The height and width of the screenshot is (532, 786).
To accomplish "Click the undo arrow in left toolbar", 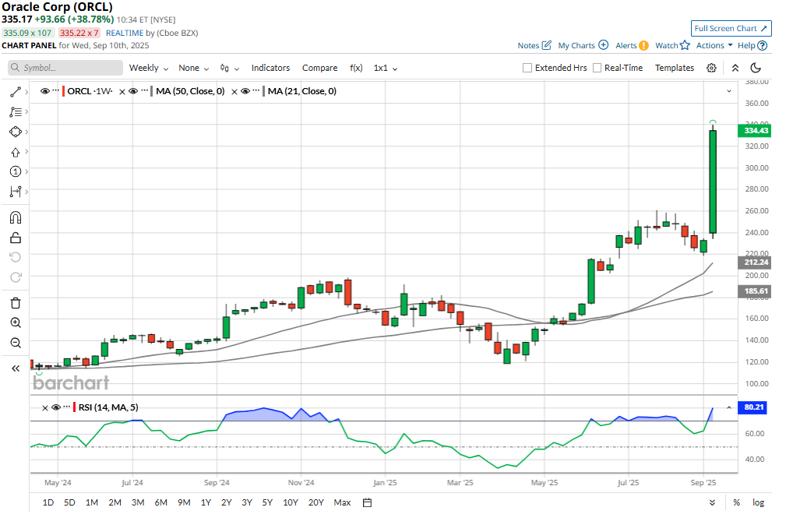I will (16, 257).
